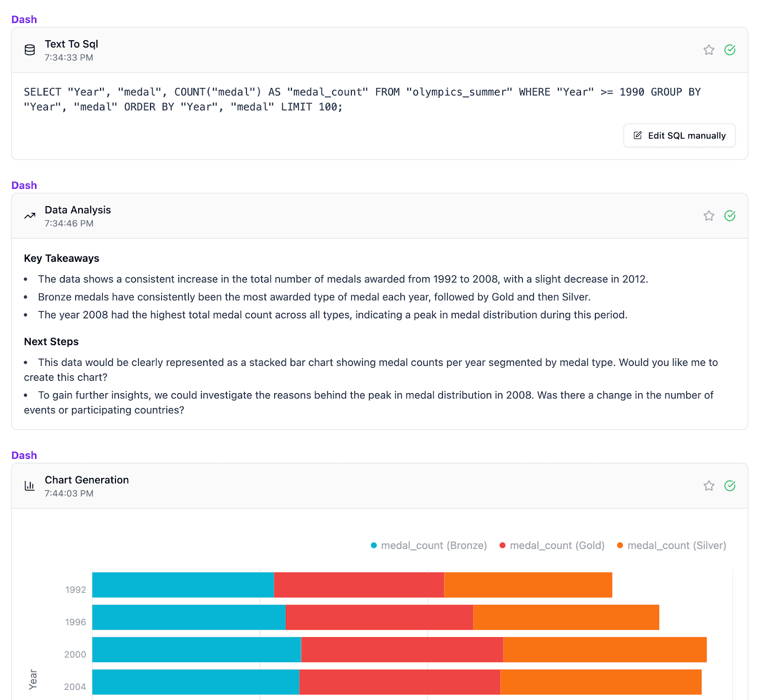Viewport: 767px width, 700px height.
Task: Star the Text To Sql result
Action: 709,49
